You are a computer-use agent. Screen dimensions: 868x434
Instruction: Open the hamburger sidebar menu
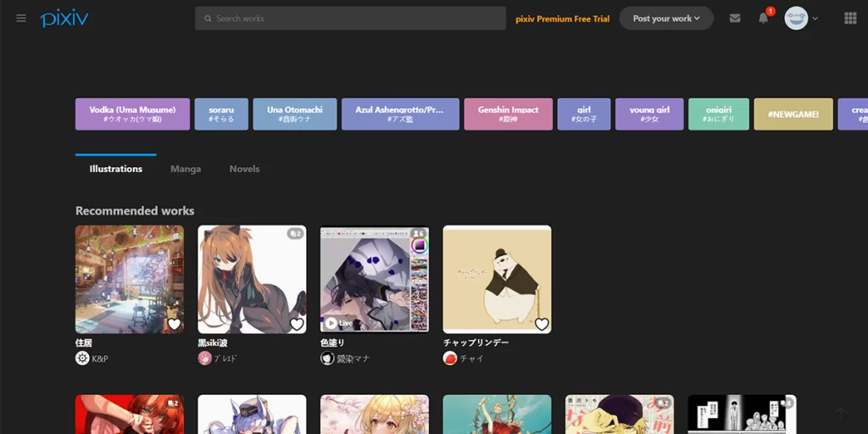pos(21,19)
